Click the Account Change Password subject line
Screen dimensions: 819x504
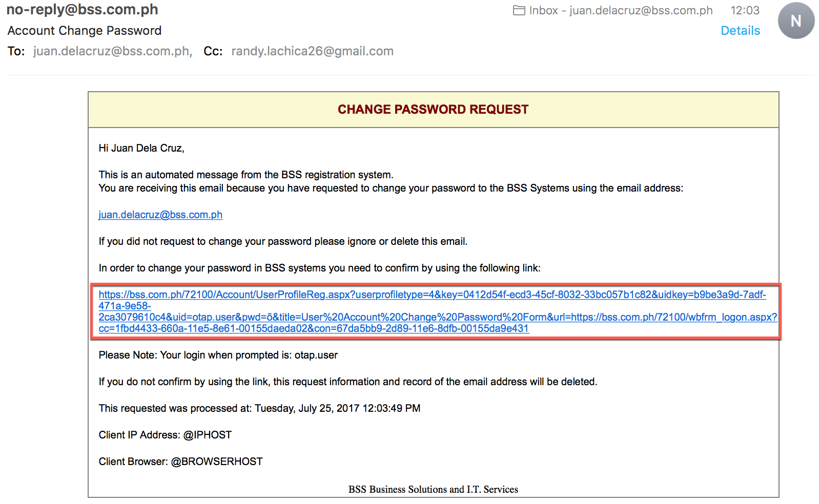(85, 31)
